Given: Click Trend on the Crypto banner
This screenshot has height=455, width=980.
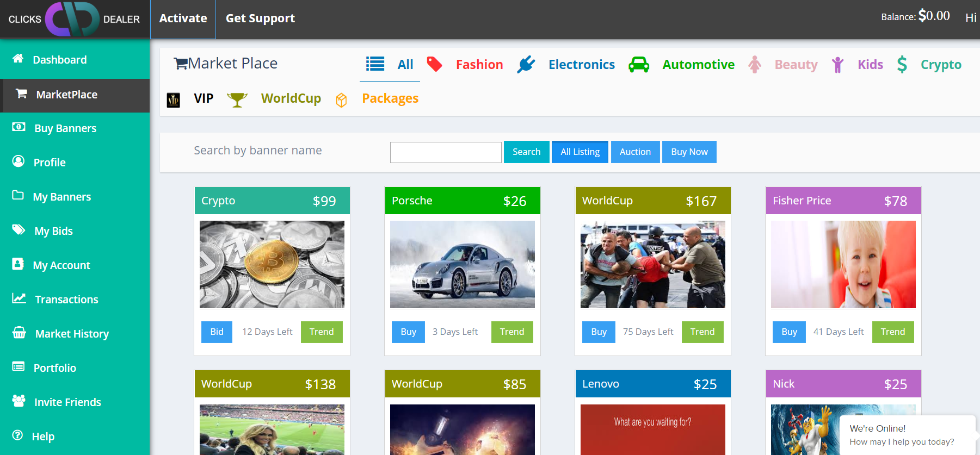Looking at the screenshot, I should pyautogui.click(x=322, y=332).
